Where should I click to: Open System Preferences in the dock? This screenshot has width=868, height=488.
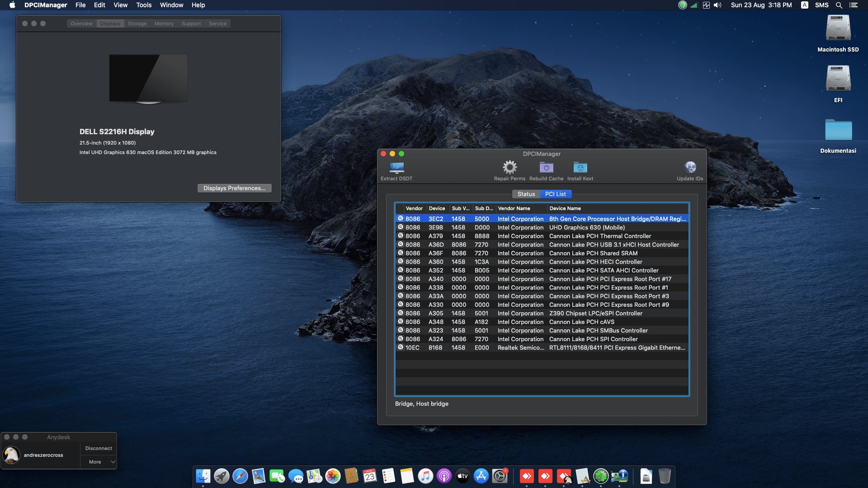[x=500, y=476]
